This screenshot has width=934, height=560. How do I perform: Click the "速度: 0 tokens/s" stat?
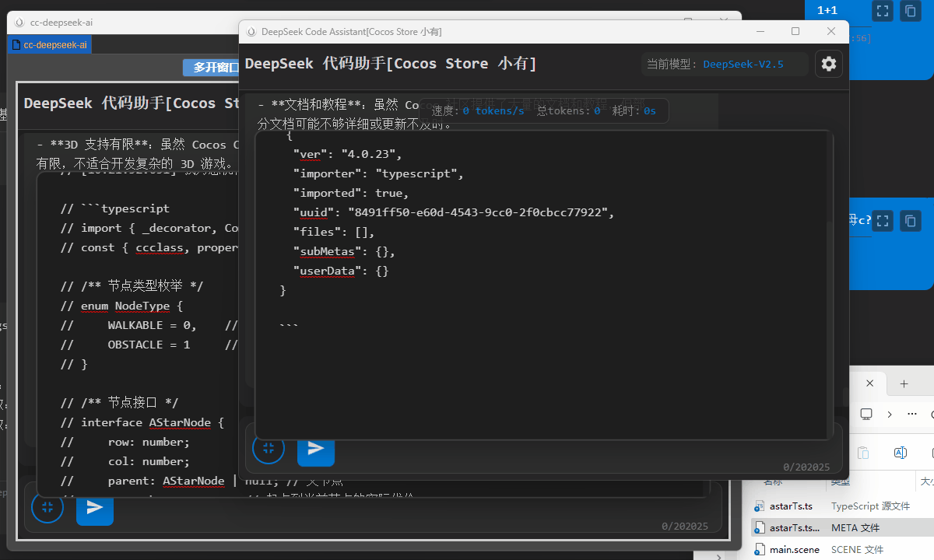(478, 111)
